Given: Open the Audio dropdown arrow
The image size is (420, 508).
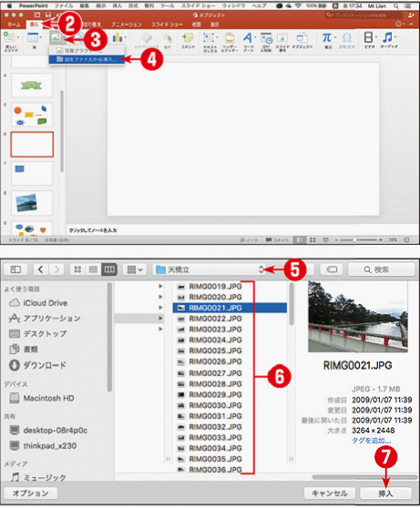Looking at the screenshot, I should tap(395, 37).
